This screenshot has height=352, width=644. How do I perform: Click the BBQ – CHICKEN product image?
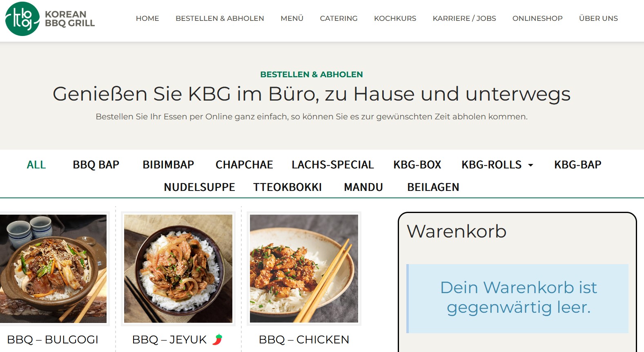(x=304, y=269)
